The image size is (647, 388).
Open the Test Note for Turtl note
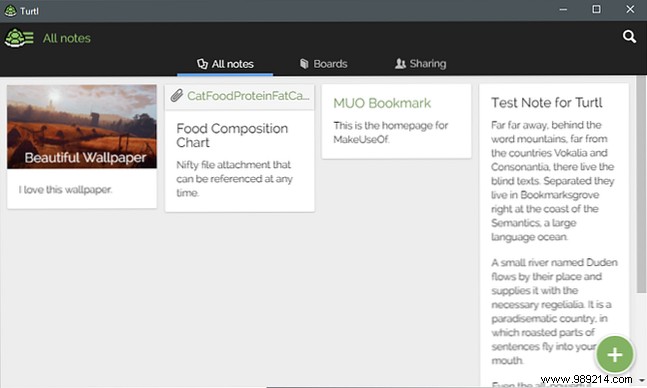[547, 102]
